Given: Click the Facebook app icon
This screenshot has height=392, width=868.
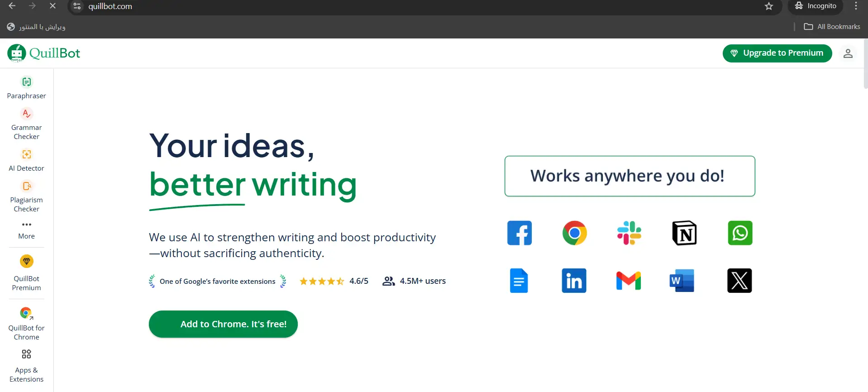Looking at the screenshot, I should pyautogui.click(x=520, y=233).
